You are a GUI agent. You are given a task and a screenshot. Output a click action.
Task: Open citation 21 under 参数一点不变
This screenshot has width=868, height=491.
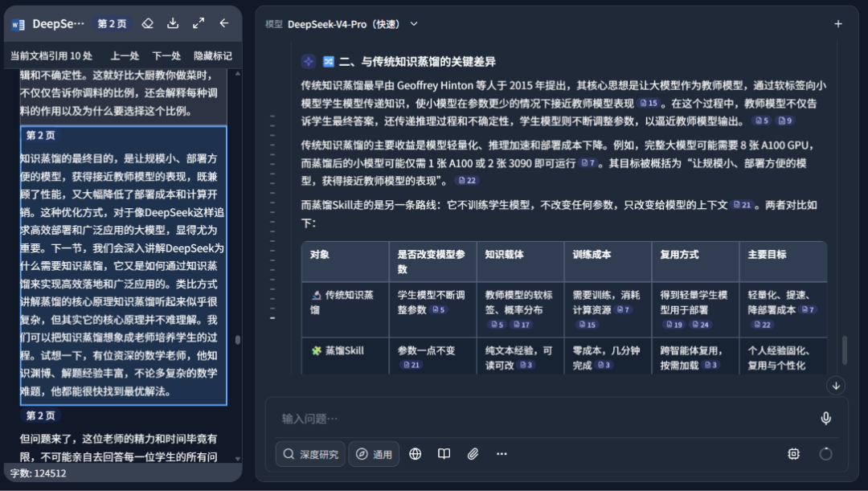point(411,366)
